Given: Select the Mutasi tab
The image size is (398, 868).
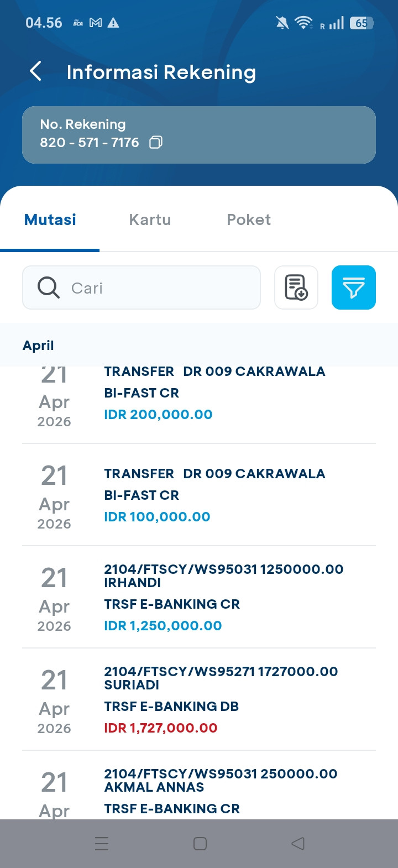Looking at the screenshot, I should tap(50, 219).
